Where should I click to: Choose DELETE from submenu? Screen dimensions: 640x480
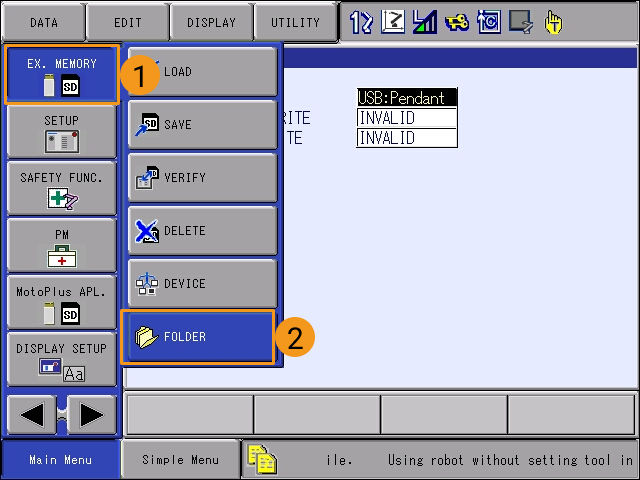(202, 231)
